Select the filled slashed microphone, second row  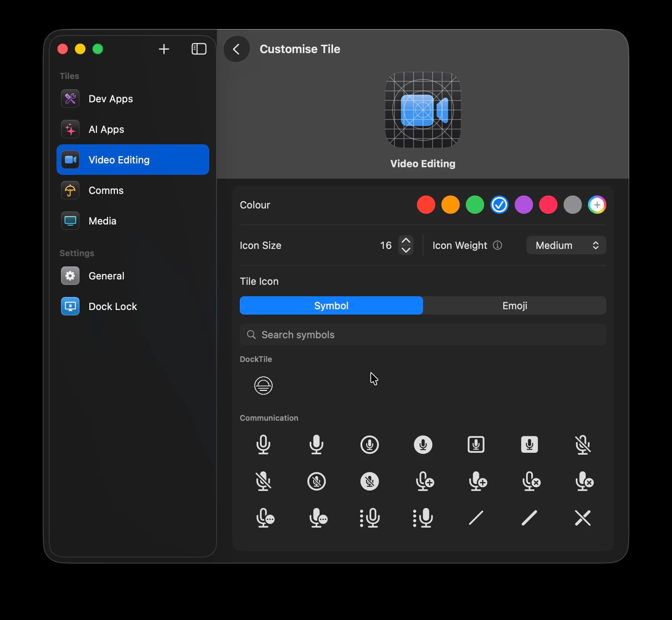263,481
